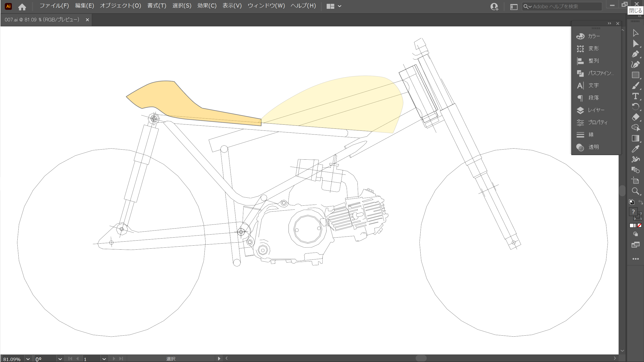This screenshot has width=644, height=362.
Task: Toggle the panel collapse arrow
Action: (610, 23)
